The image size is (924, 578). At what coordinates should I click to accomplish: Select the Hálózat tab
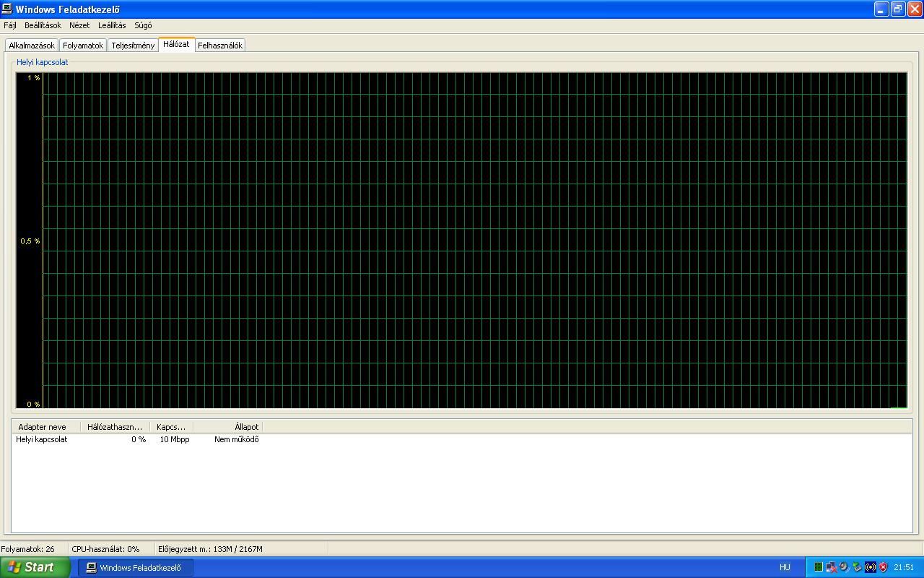176,44
